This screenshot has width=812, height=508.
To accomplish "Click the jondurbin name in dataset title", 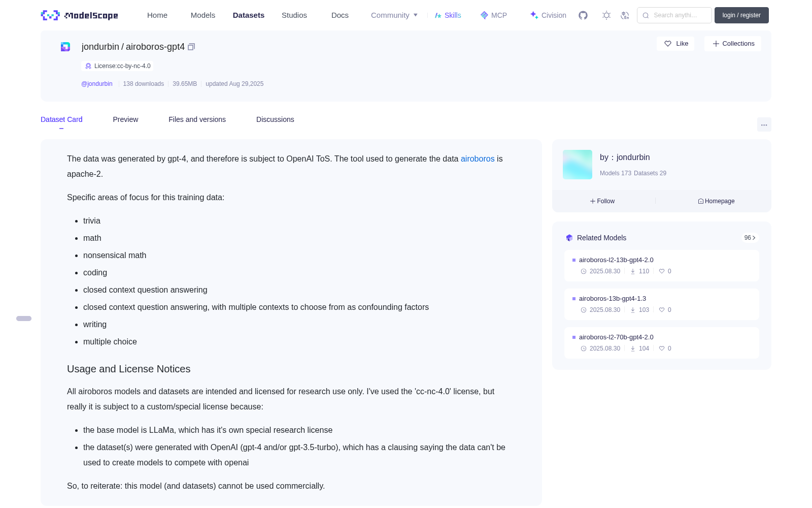I will click(x=100, y=47).
